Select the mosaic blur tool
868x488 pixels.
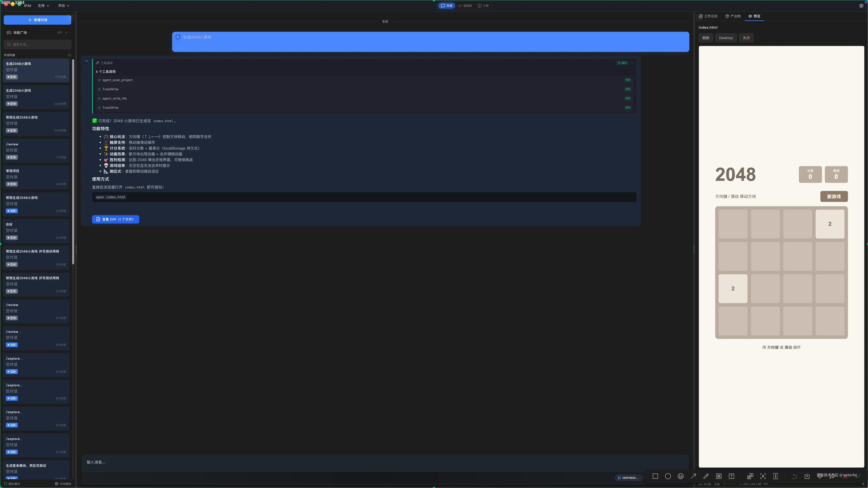pos(719,476)
